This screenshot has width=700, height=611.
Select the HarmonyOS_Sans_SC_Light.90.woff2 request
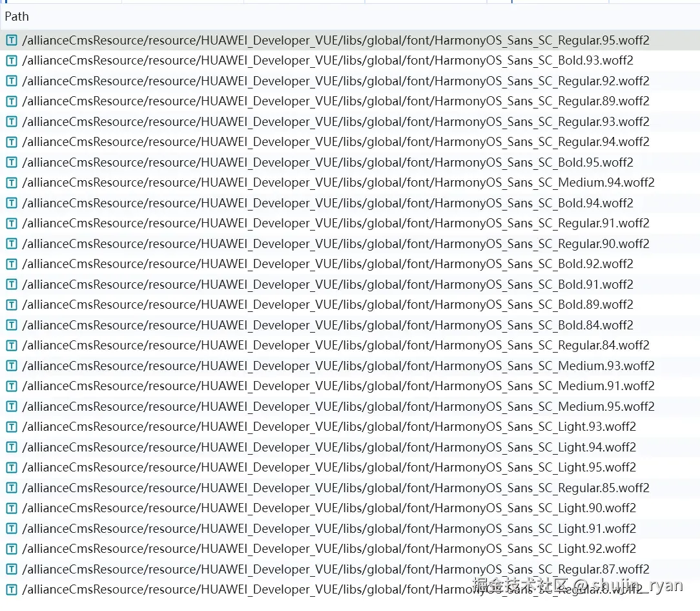click(350, 508)
